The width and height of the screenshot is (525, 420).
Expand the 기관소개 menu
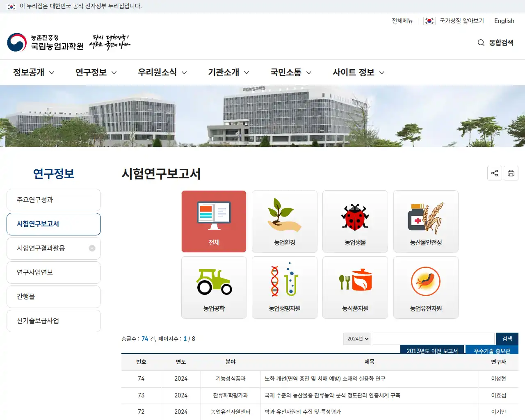click(x=228, y=73)
